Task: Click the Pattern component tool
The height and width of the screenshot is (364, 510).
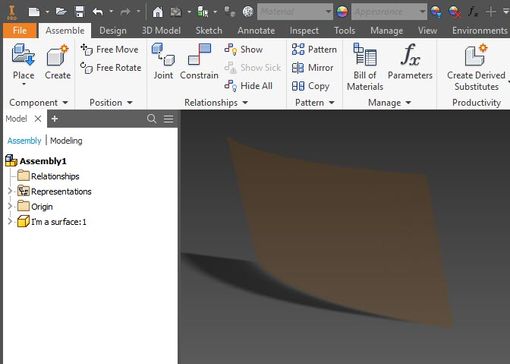Action: click(314, 49)
